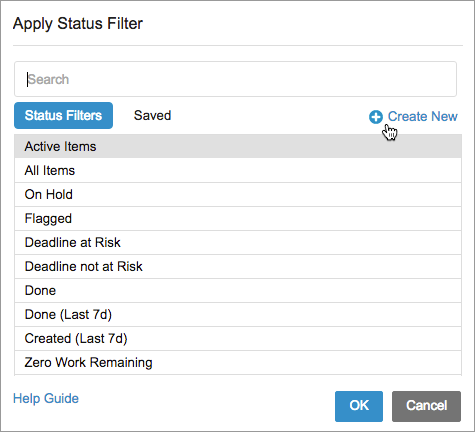Open the Create New filter link
The image size is (475, 432).
click(x=422, y=117)
